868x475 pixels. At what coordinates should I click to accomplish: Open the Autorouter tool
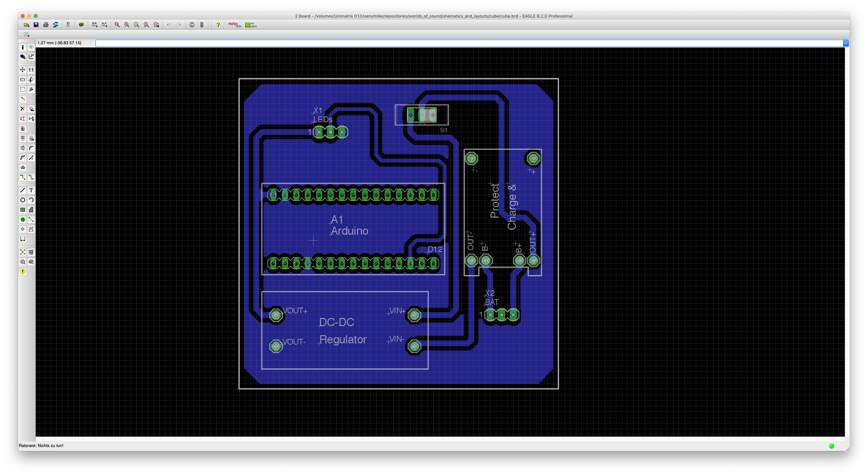pos(31,252)
